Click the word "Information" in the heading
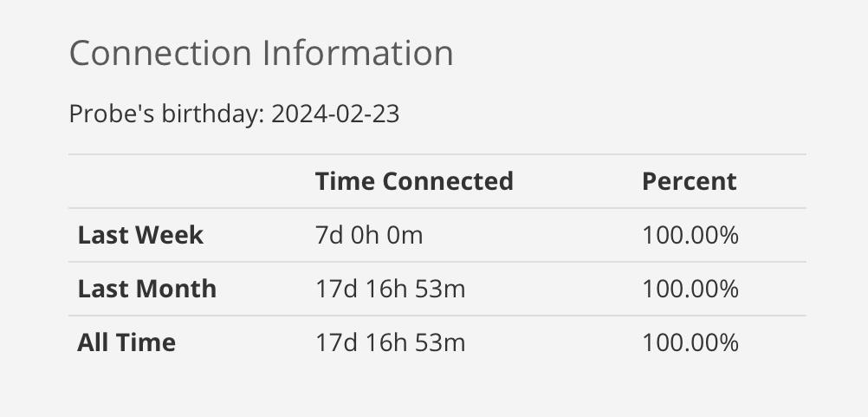The height and width of the screenshot is (417, 868). click(x=358, y=54)
